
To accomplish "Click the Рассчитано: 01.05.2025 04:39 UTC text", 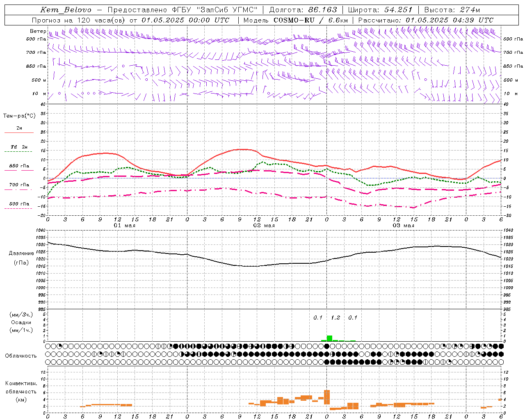I will (426, 20).
